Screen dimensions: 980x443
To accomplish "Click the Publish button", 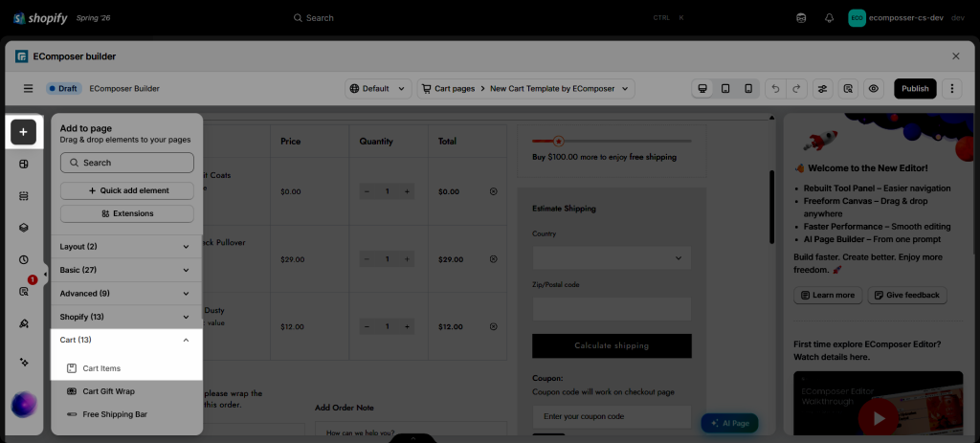I will [915, 89].
